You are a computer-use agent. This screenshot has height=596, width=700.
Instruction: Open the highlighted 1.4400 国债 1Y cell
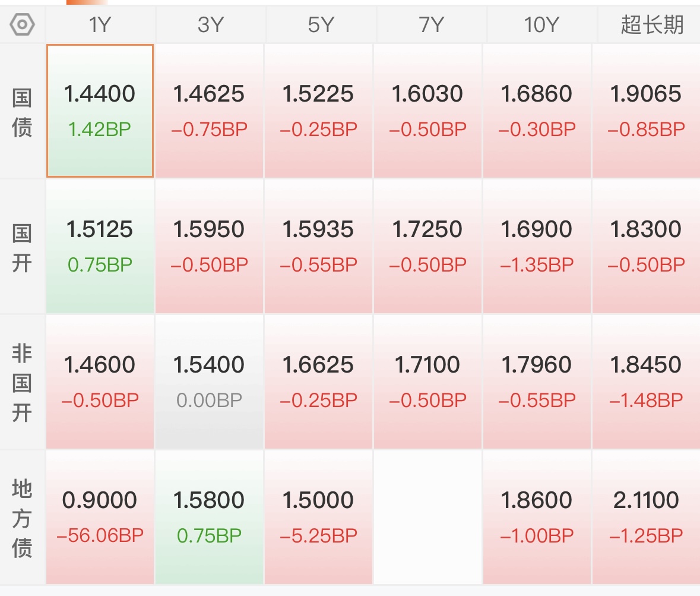click(x=100, y=111)
